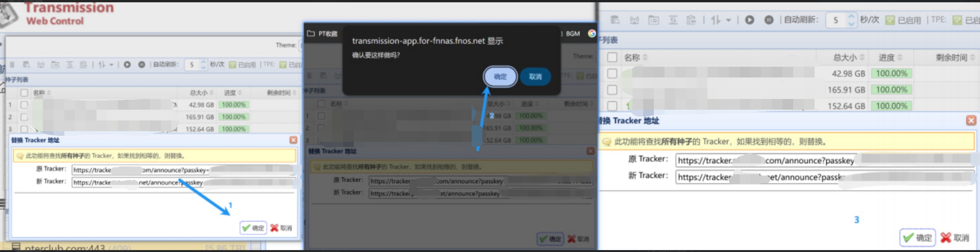Close the 替换 Tracker dialog in right screenshot
This screenshot has width=980, height=252.
(971, 120)
